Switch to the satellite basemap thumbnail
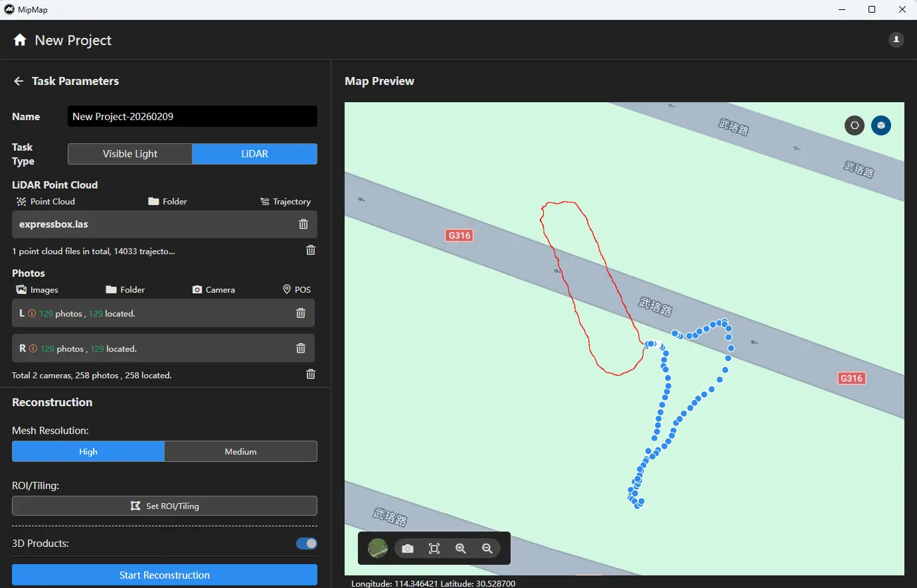 (x=378, y=548)
